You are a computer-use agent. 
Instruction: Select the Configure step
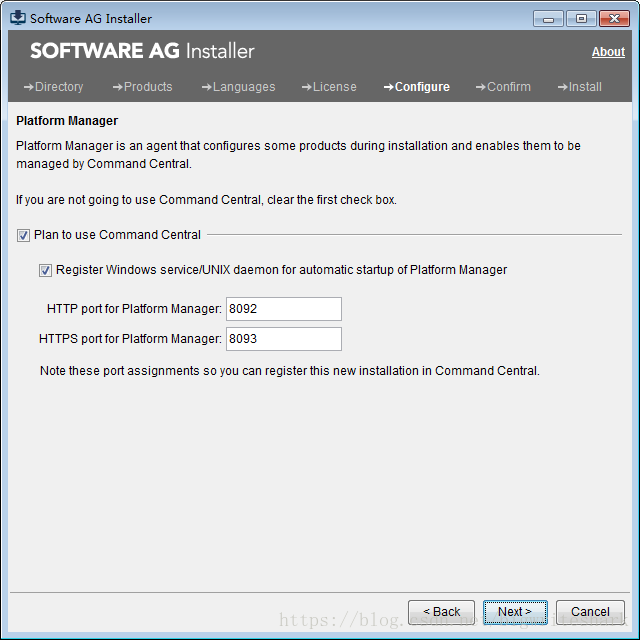click(x=417, y=87)
